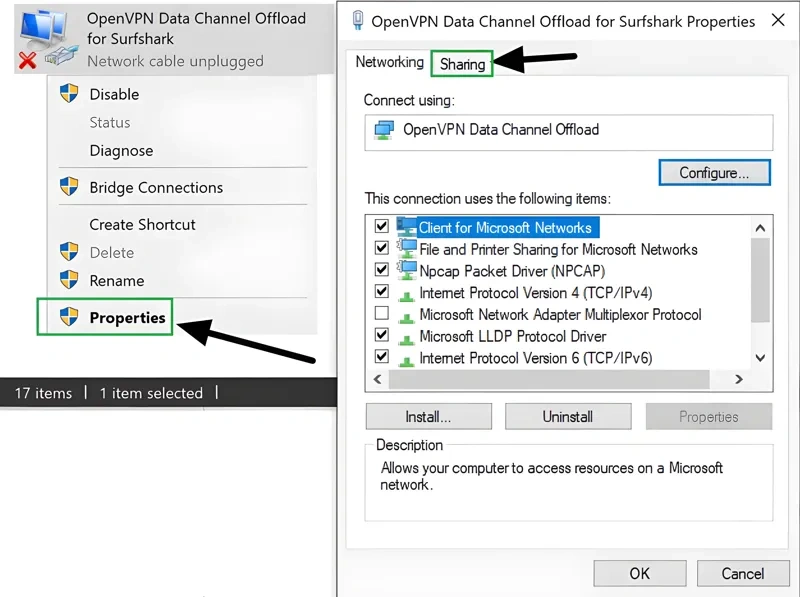Click the Multiplexor Protocol item icon

(406, 317)
